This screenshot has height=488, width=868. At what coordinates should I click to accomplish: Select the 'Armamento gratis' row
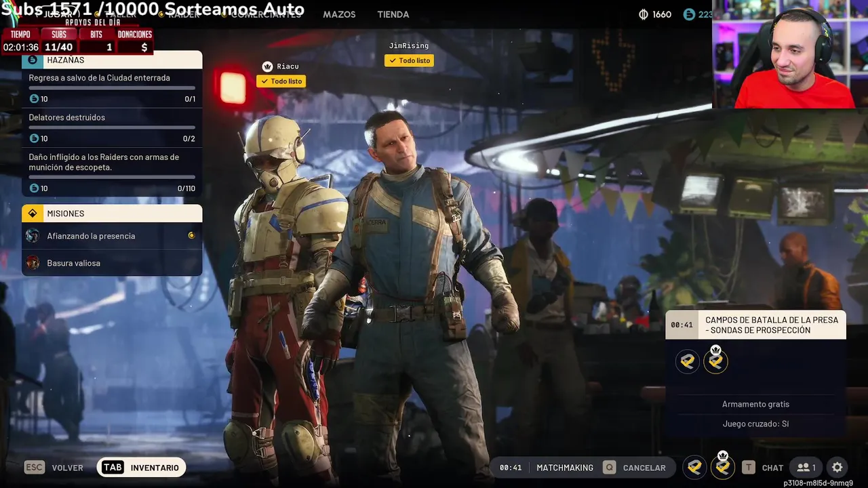[755, 404]
